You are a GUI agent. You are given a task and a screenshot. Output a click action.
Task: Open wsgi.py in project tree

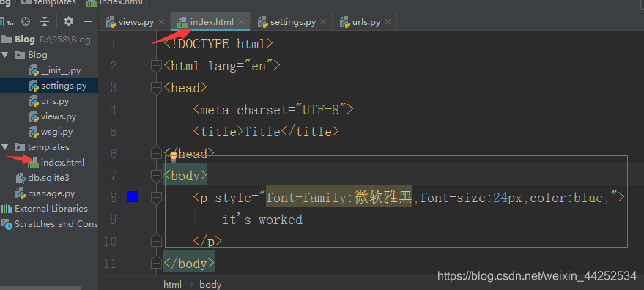(x=51, y=132)
